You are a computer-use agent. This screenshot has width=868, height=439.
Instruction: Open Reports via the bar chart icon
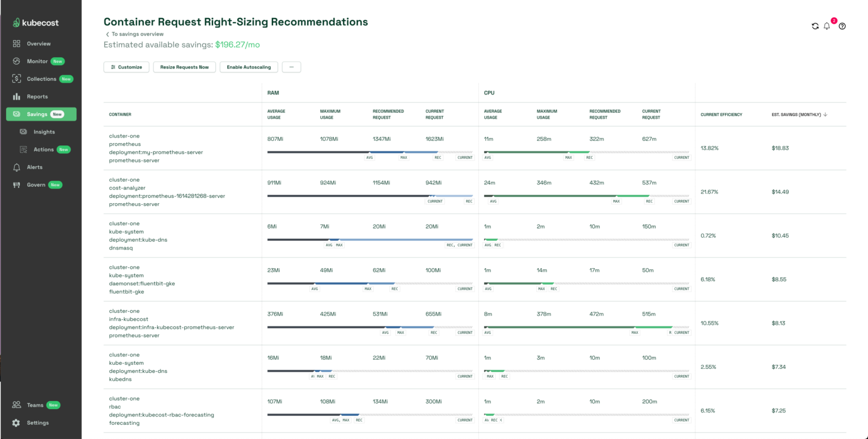coord(16,97)
